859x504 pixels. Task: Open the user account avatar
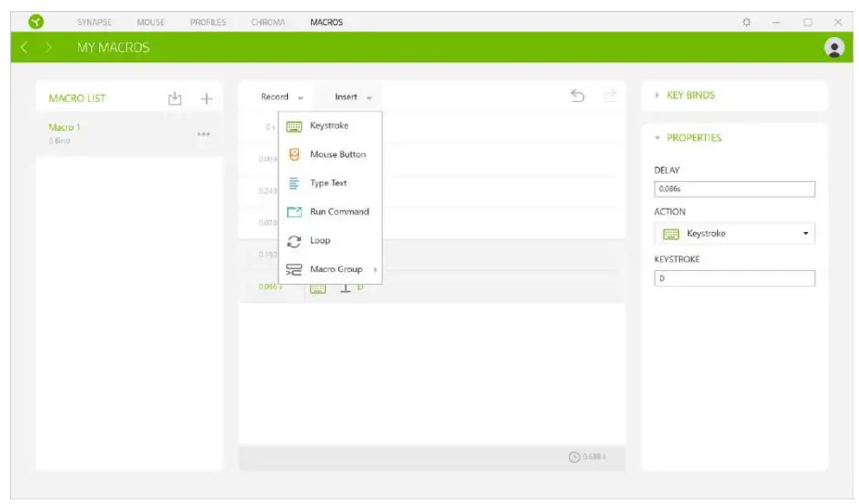tap(834, 47)
